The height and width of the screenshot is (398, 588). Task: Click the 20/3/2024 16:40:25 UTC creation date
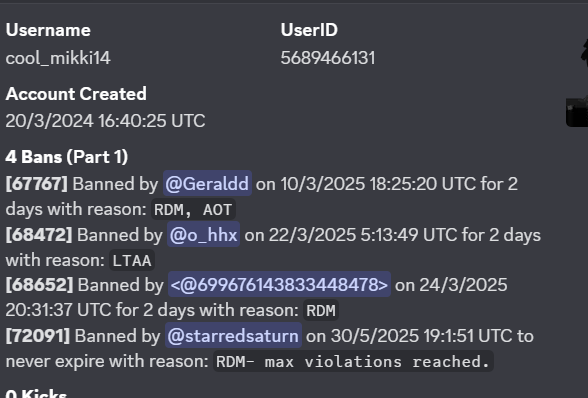105,121
